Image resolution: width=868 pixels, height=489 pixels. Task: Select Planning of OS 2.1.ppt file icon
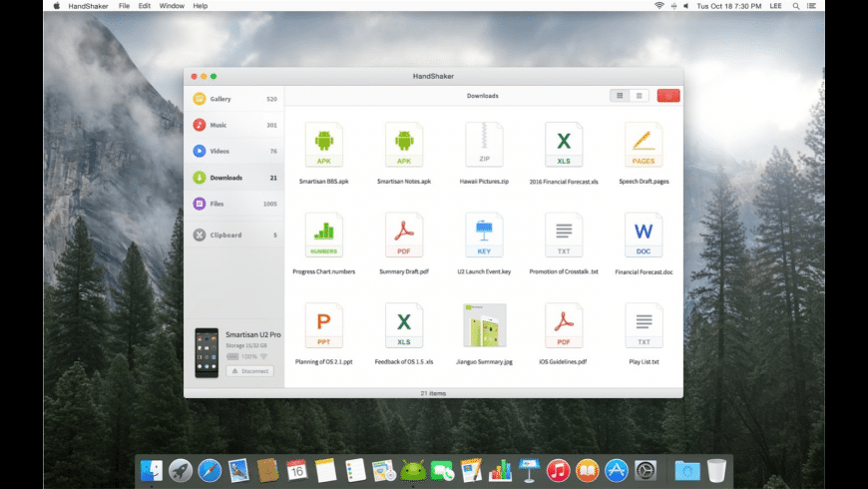point(324,325)
